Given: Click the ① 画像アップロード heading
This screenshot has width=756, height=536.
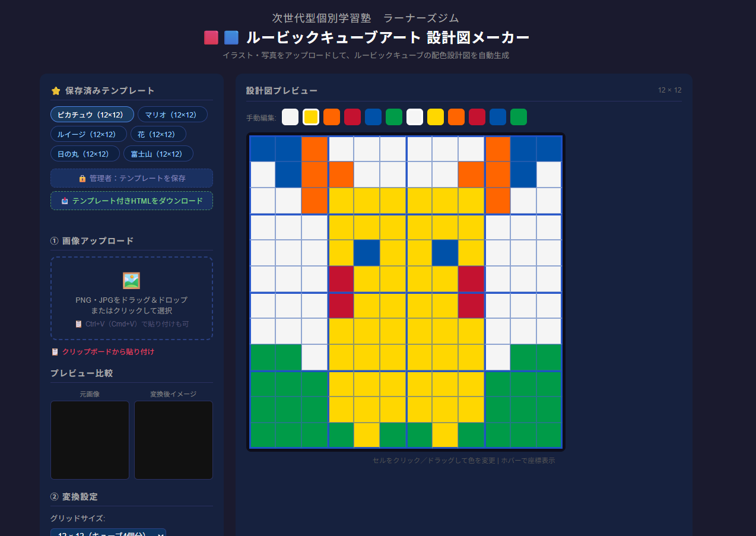Looking at the screenshot, I should click(92, 240).
